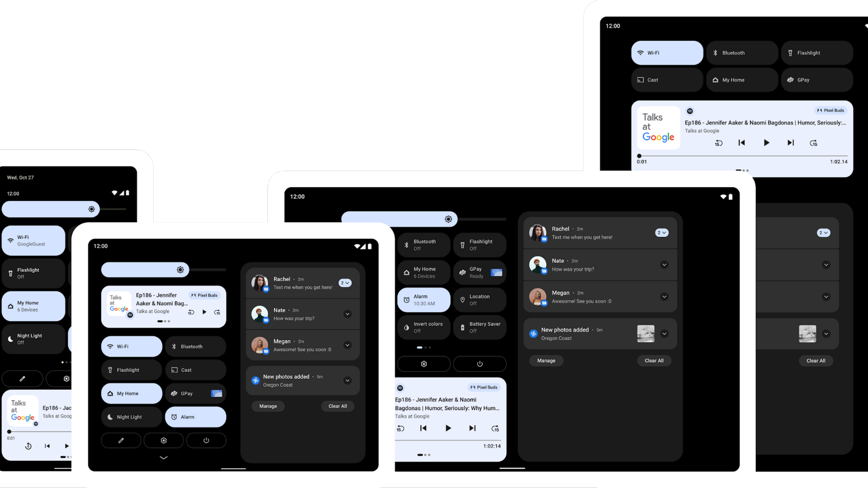Click the Spotify playback play button
The image size is (868, 488).
point(766,143)
